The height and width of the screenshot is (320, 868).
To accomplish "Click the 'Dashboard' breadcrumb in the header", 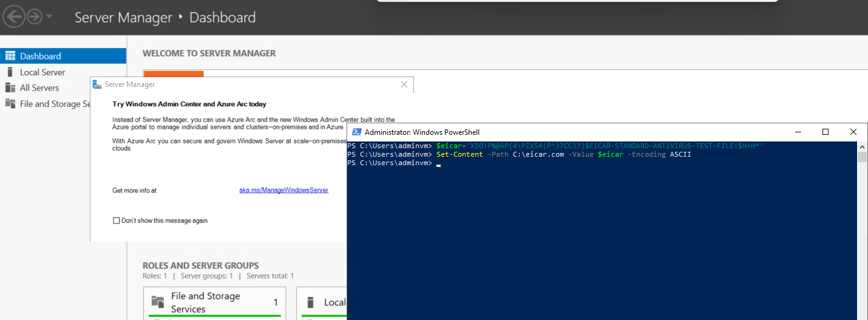I will point(222,18).
